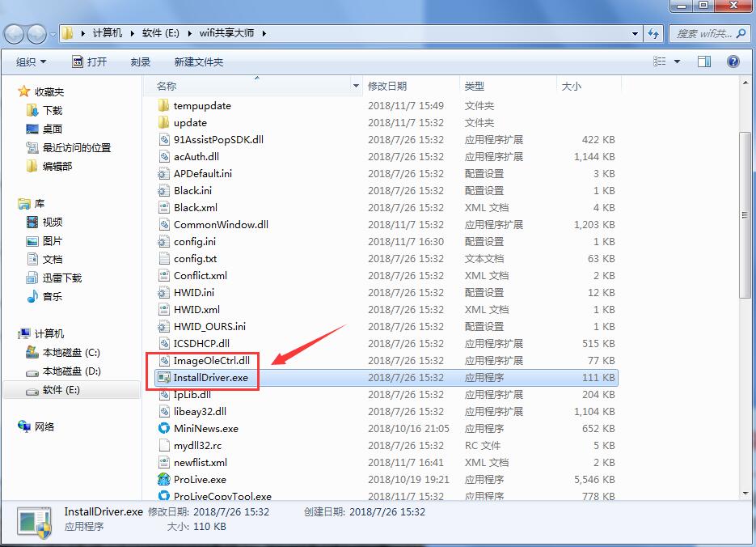Image resolution: width=756 pixels, height=547 pixels.
Task: Open the 名称 column filter arrow
Action: pos(355,85)
